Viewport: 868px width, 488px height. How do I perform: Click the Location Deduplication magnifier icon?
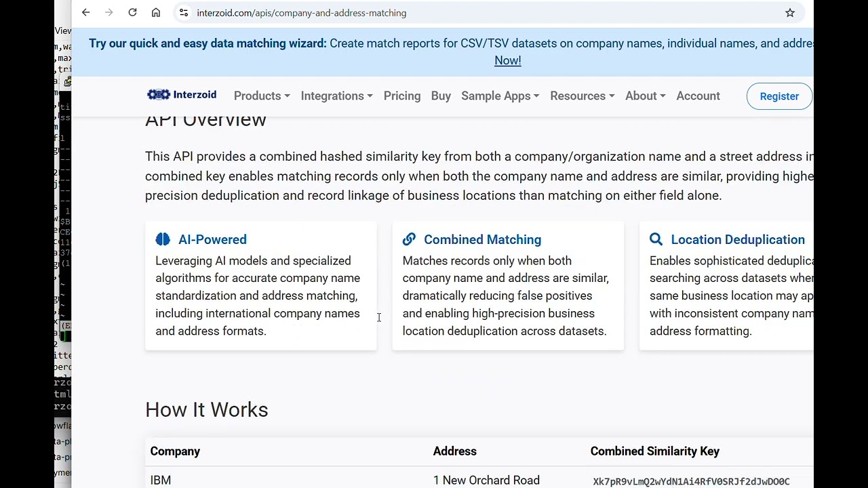point(656,239)
